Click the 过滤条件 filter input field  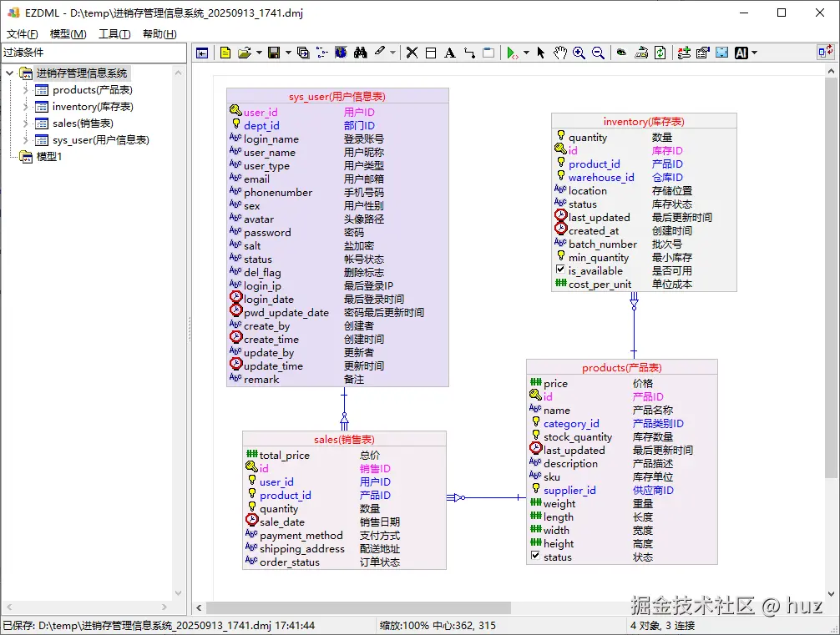pyautogui.click(x=94, y=53)
